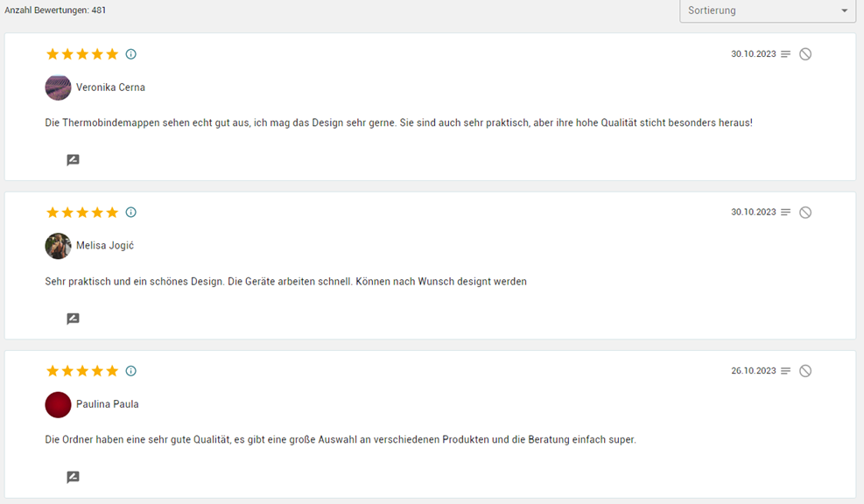864x504 pixels.
Task: Open lines menu icon on Veronika Cerna's review
Action: pyautogui.click(x=786, y=54)
